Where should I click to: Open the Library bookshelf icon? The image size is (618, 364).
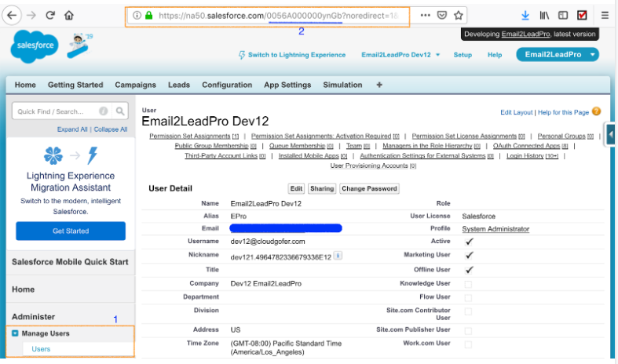(544, 16)
